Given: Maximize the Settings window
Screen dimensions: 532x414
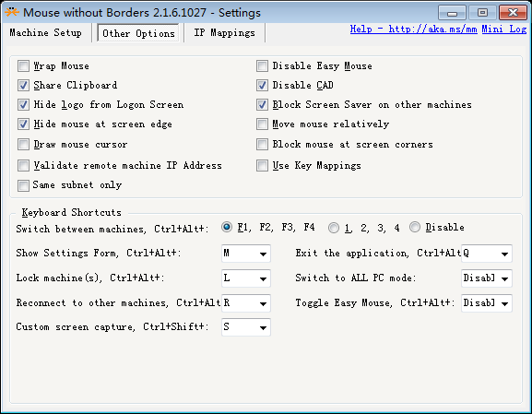Looking at the screenshot, I should pos(482,13).
